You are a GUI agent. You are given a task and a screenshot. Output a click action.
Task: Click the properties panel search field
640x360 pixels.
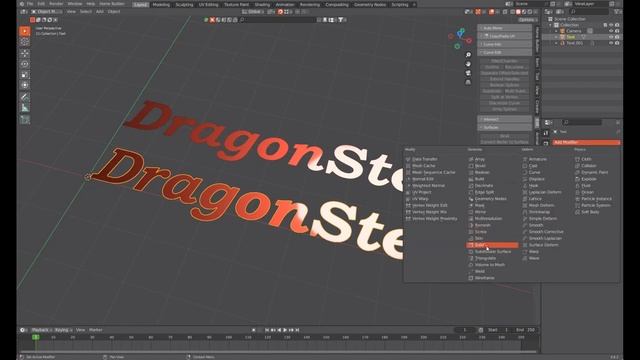[x=582, y=122]
